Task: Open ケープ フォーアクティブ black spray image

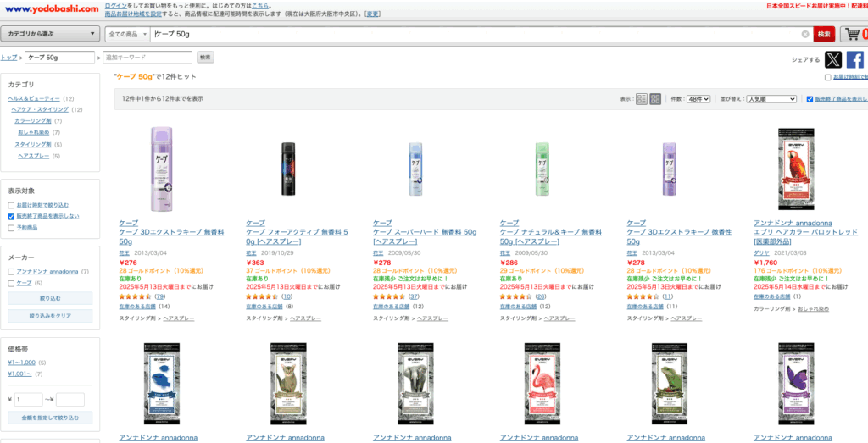Action: pos(288,170)
